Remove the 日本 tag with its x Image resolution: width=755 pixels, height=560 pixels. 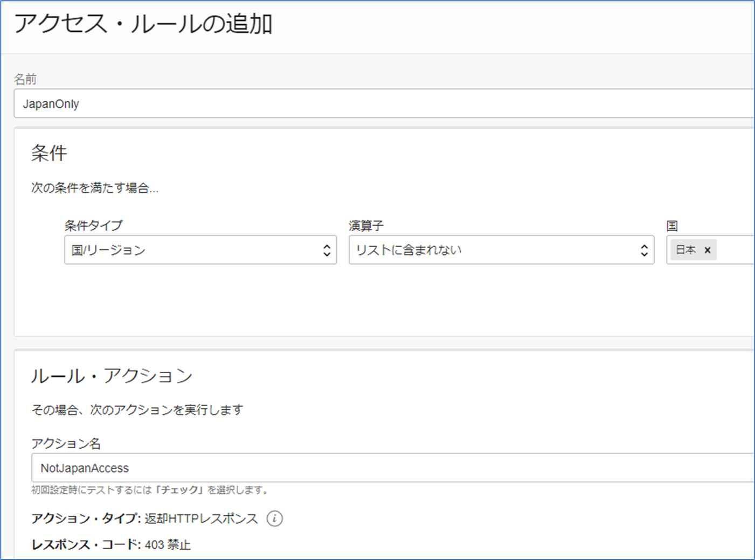[x=708, y=250]
